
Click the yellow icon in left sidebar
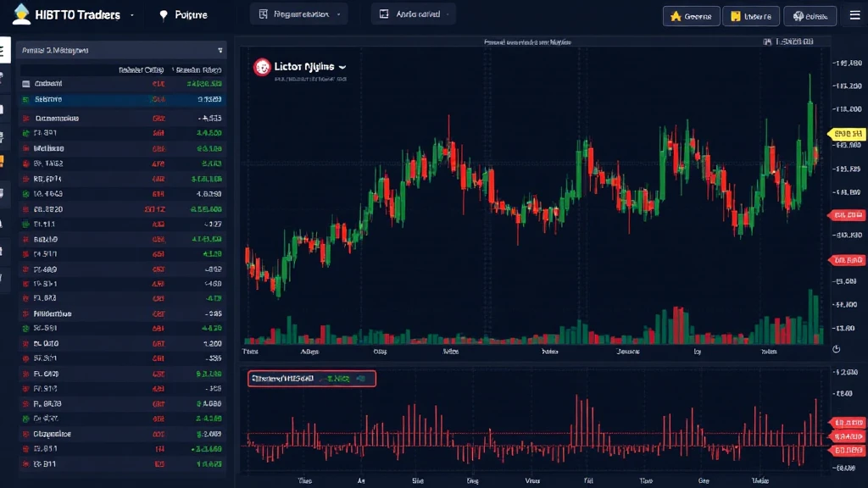pos(3,161)
